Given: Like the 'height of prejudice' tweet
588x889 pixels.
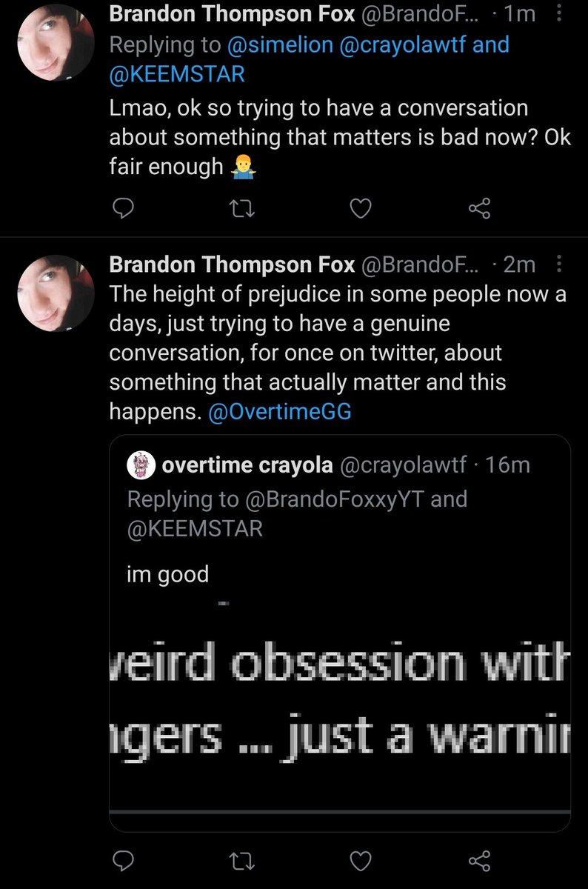Looking at the screenshot, I should (360, 860).
